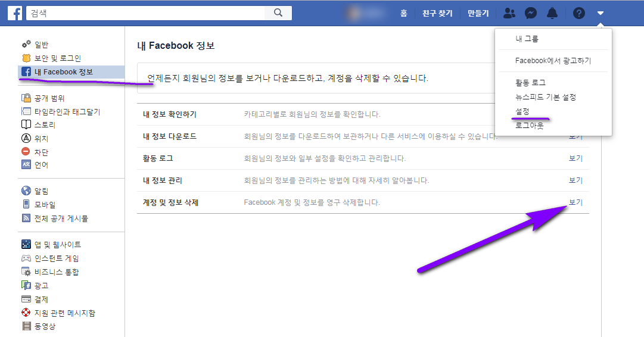This screenshot has width=644, height=337.
Task: Open the 알림 settings section
Action: pyautogui.click(x=42, y=191)
